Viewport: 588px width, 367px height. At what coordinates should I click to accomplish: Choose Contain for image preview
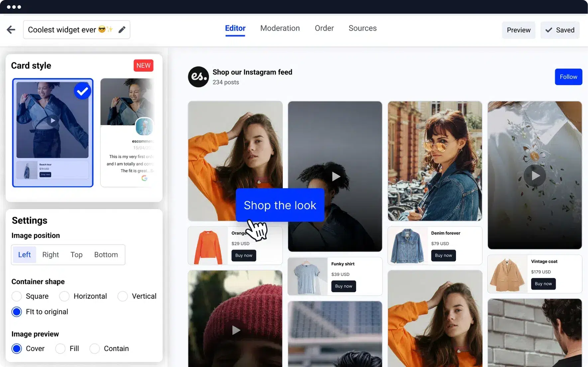95,349
